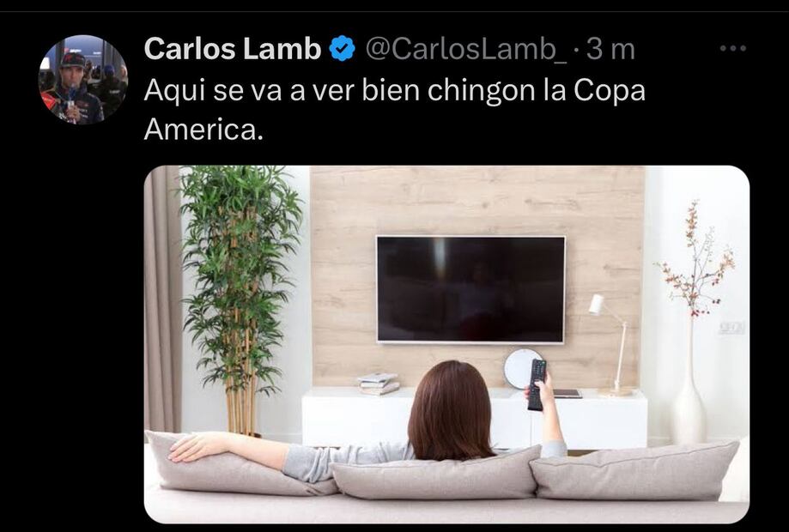This screenshot has width=789, height=532.
Task: Open the @CarlosLamb_ handle link
Action: [x=465, y=49]
